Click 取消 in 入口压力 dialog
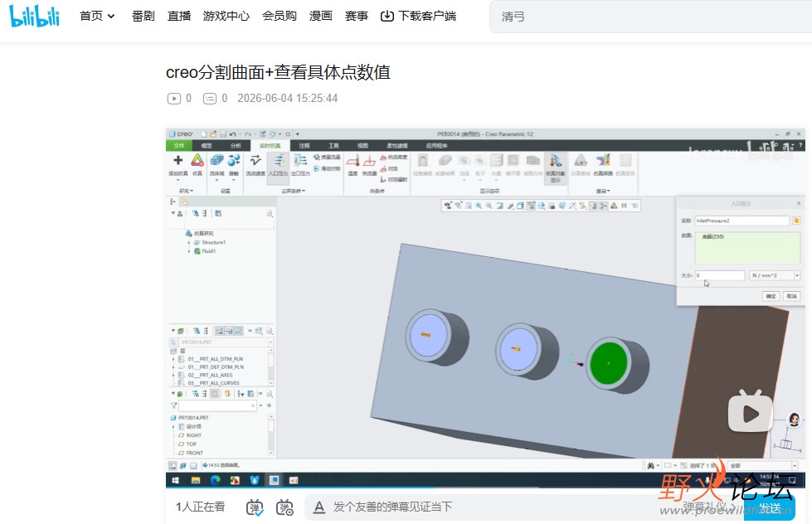The width and height of the screenshot is (812, 524). coord(792,296)
